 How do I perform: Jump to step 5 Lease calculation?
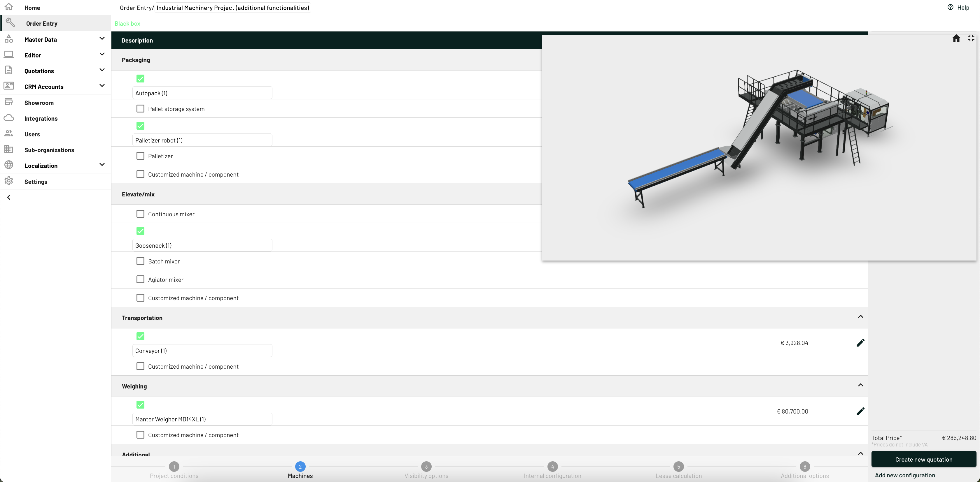678,467
